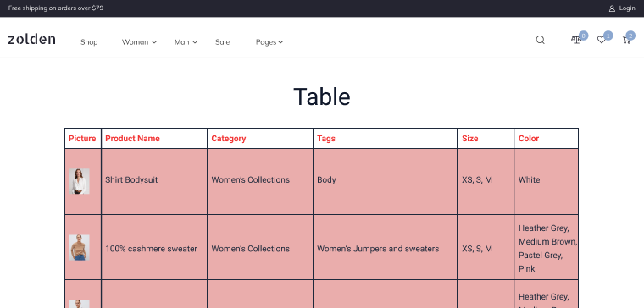Click the Tags column header
Viewport: 644px width, 308px height.
pos(385,138)
